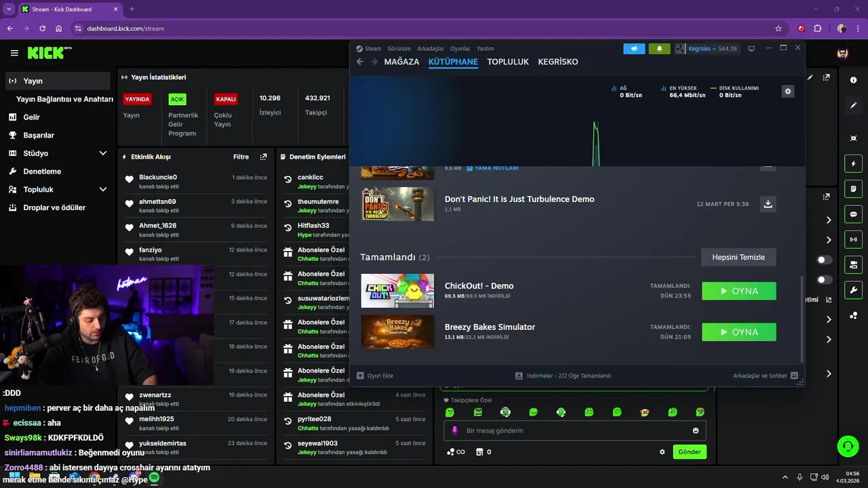
Task: Show hidden system tray icons
Action: (x=785, y=477)
